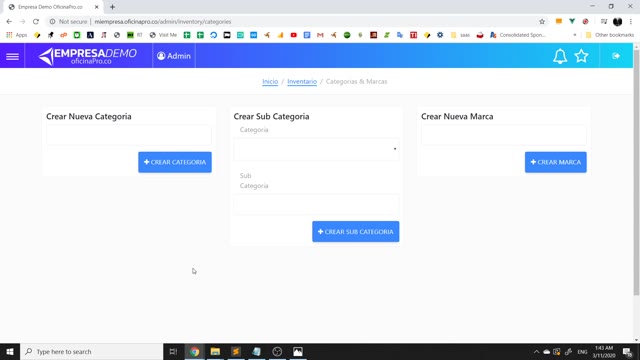Click the Crear Categoria button
640x360 pixels.
pos(175,162)
